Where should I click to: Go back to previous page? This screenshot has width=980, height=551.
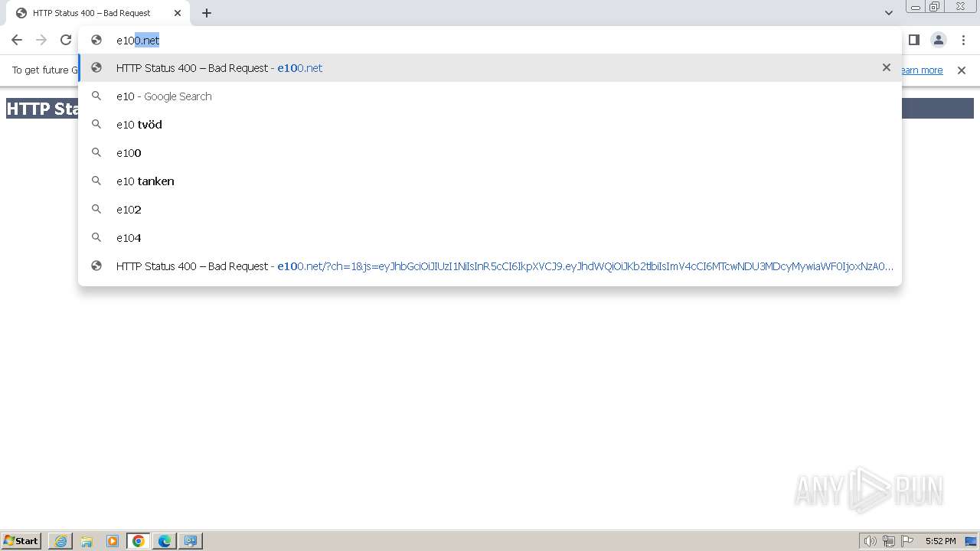pyautogui.click(x=17, y=40)
